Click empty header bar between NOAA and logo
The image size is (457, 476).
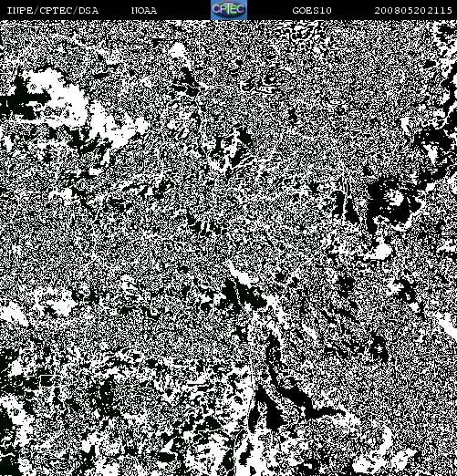pyautogui.click(x=184, y=10)
